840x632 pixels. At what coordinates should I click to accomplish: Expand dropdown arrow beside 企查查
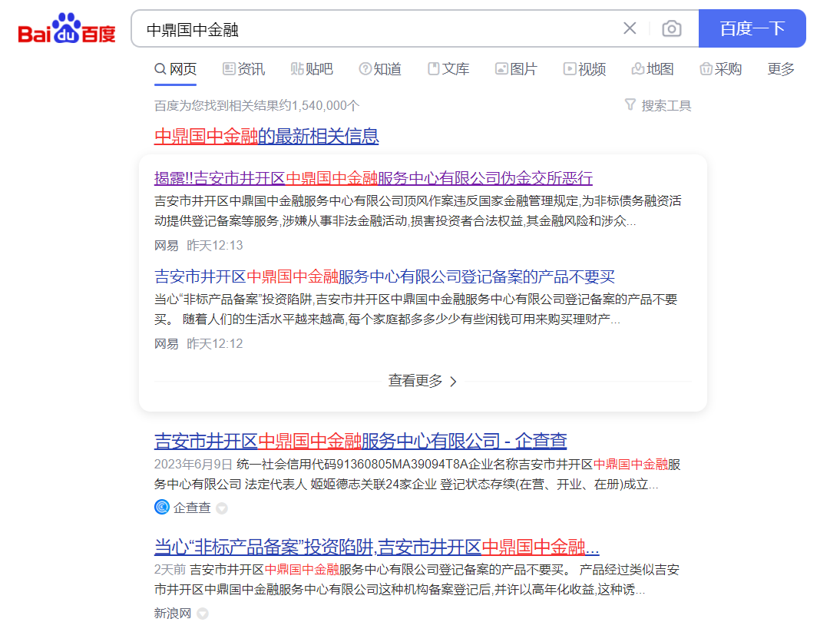[222, 508]
